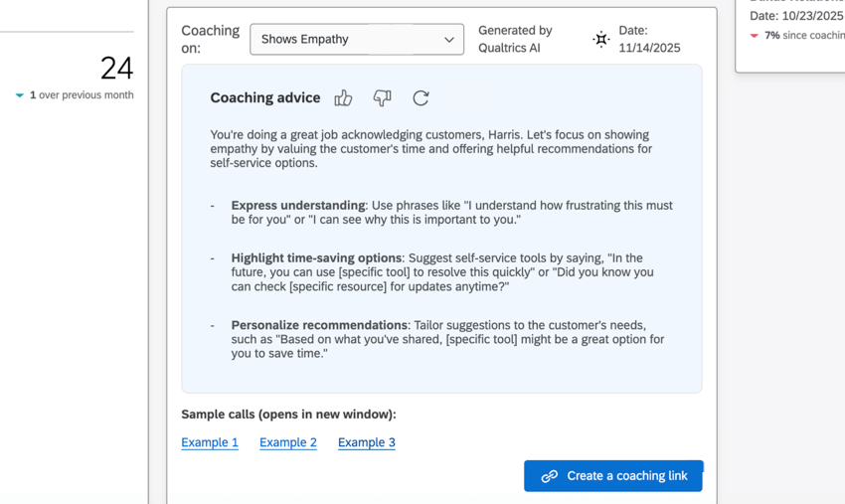Click red down arrow beside 7%
Viewport: 845px width, 504px height.
tap(755, 36)
